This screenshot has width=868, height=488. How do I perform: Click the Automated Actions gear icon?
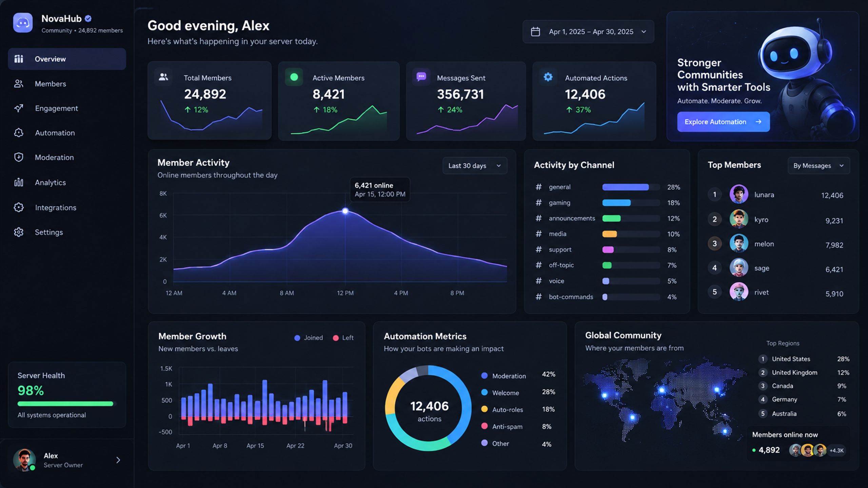pyautogui.click(x=548, y=77)
